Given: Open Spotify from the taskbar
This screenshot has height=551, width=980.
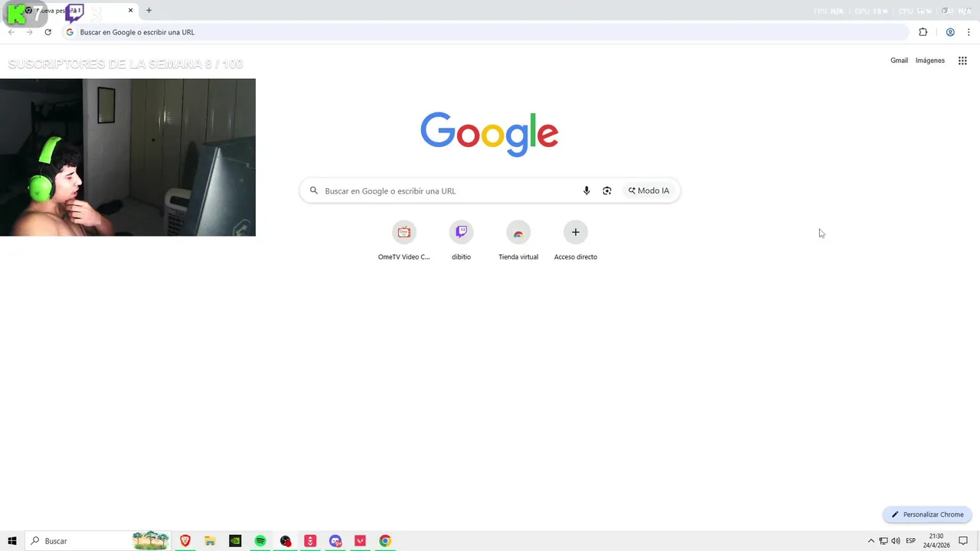Looking at the screenshot, I should [260, 541].
